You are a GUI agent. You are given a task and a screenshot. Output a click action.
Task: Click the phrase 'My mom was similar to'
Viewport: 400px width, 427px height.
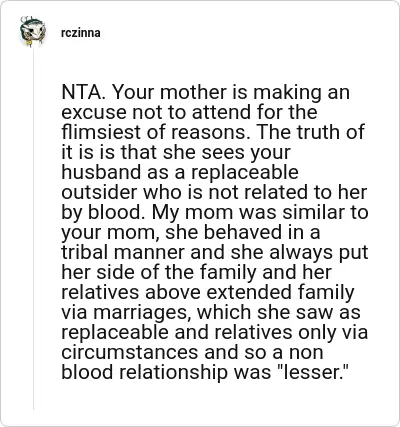click(260, 213)
